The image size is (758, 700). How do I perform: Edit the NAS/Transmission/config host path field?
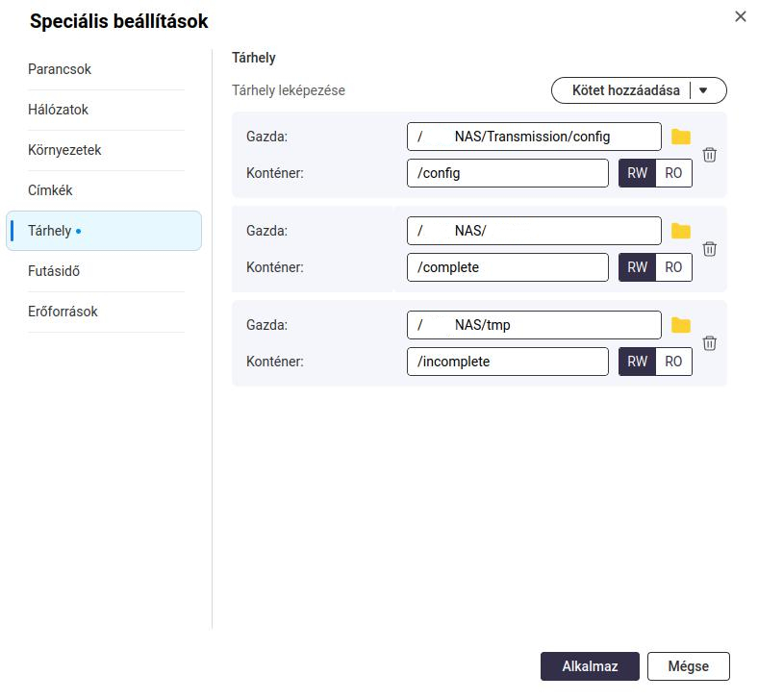(534, 137)
